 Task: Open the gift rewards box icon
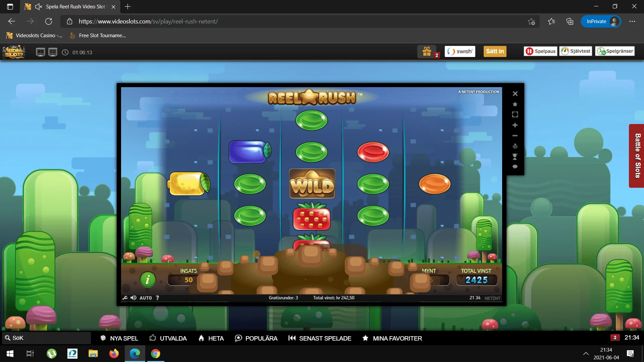point(427,51)
